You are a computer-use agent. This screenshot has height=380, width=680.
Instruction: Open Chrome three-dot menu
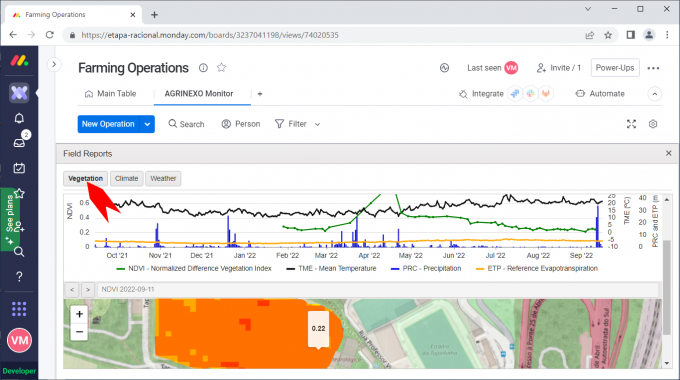coord(667,35)
